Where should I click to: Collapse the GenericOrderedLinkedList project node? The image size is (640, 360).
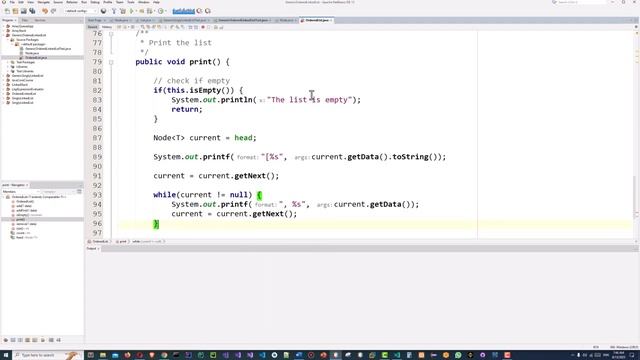[3, 35]
